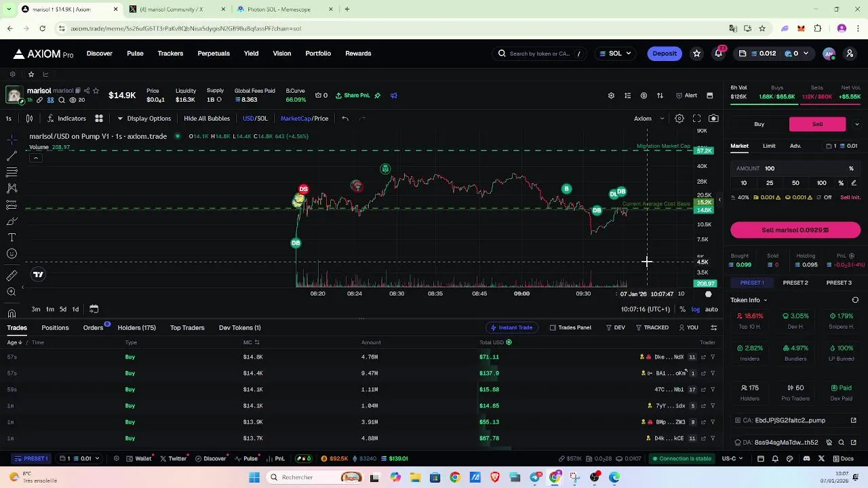The width and height of the screenshot is (868, 488).
Task: Switch to the Holders (175) tab
Action: click(136, 328)
